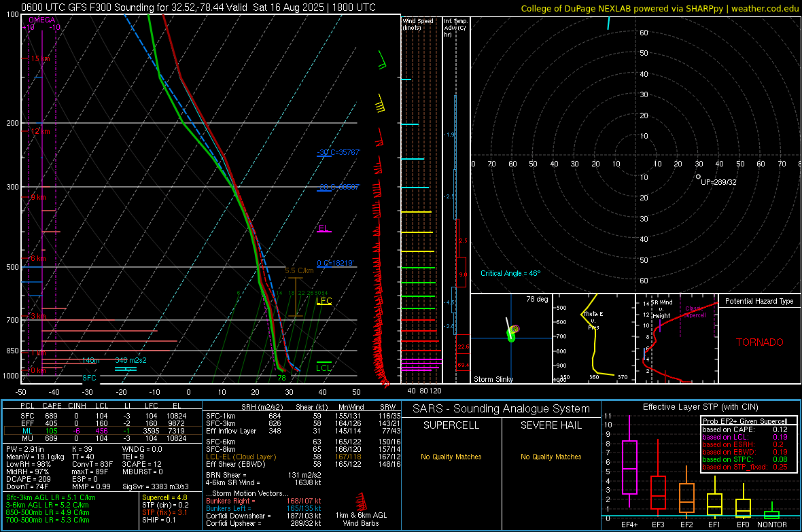
Task: Click the SHIP = 0.1 value
Action: coord(158,520)
